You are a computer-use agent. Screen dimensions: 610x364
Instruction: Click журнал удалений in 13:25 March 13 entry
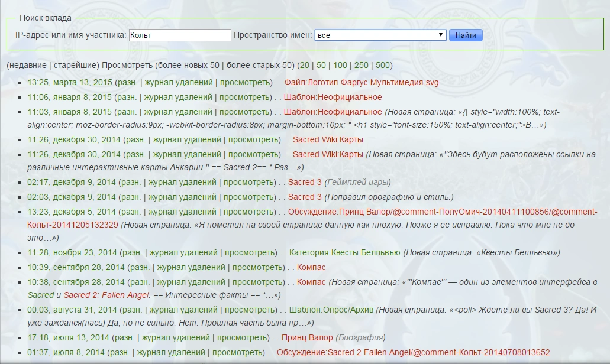(179, 82)
